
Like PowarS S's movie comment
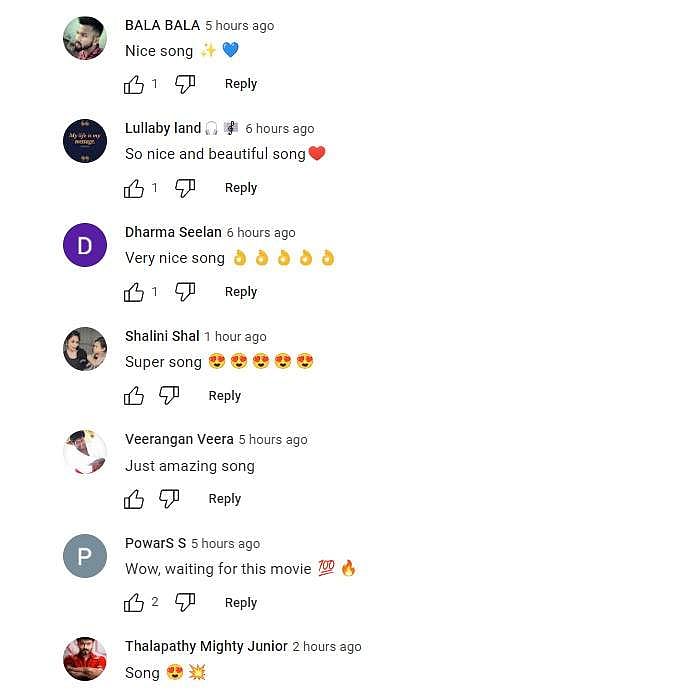coord(134,604)
